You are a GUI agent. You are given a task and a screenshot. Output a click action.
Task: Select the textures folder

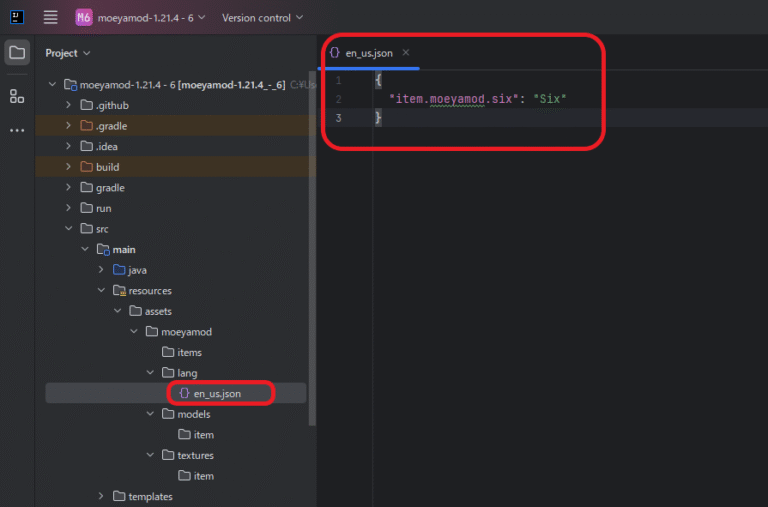188,455
